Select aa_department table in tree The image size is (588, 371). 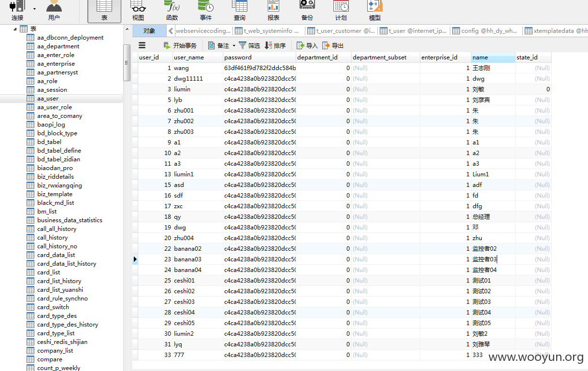[x=58, y=46]
